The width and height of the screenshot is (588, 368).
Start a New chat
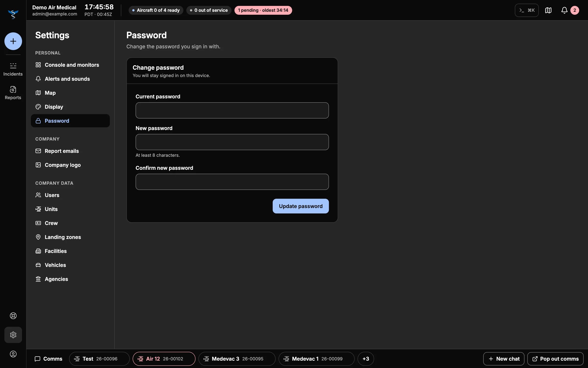(504, 359)
